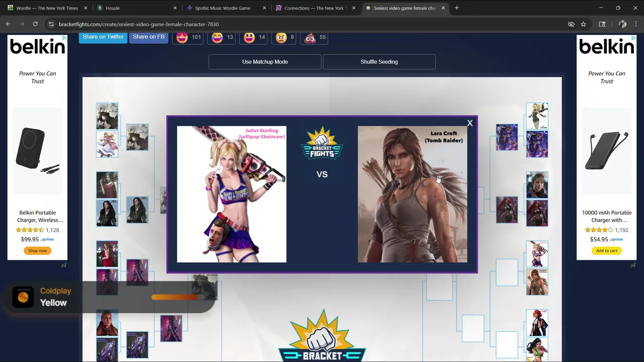The height and width of the screenshot is (362, 644).
Task: Click the 1,192 ratings count
Action: click(621, 230)
